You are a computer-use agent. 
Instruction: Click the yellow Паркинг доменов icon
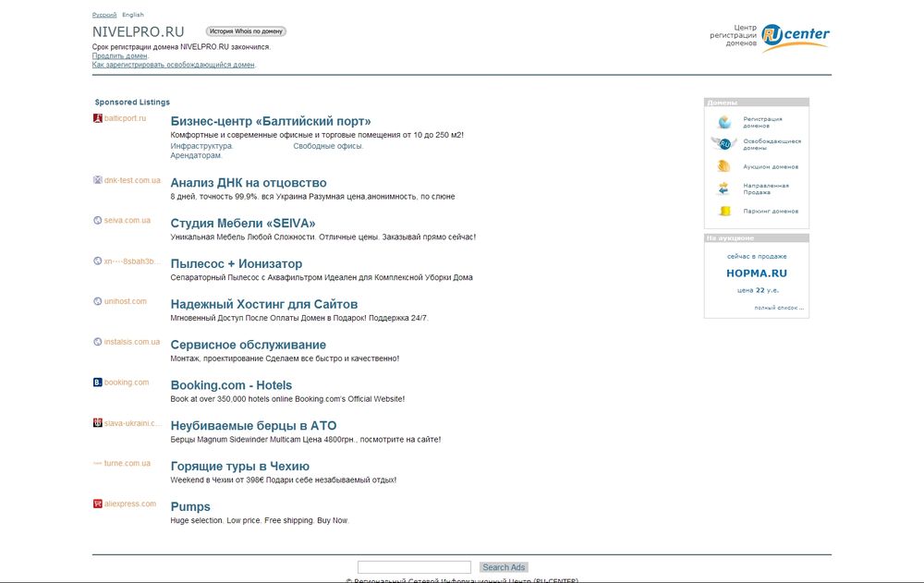(724, 211)
